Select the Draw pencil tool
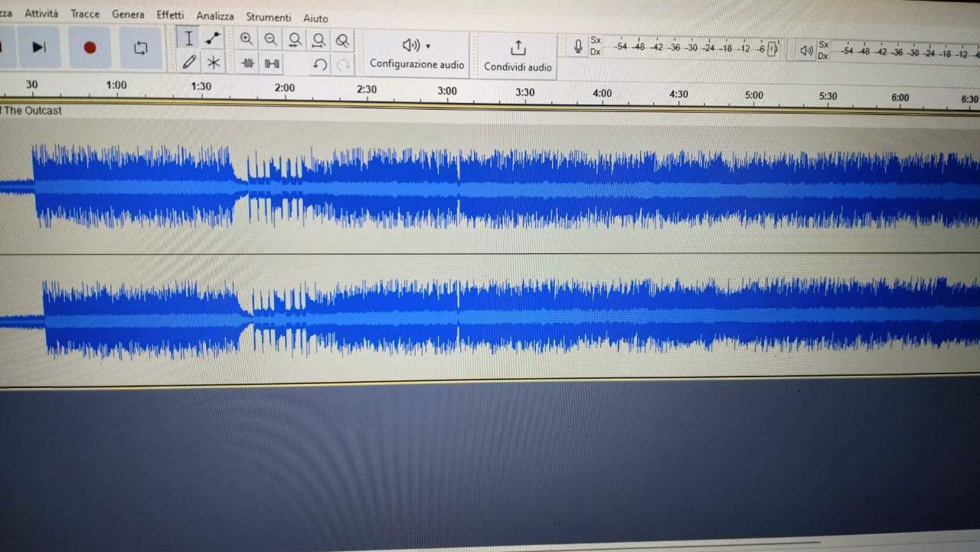980x552 pixels. pyautogui.click(x=189, y=62)
